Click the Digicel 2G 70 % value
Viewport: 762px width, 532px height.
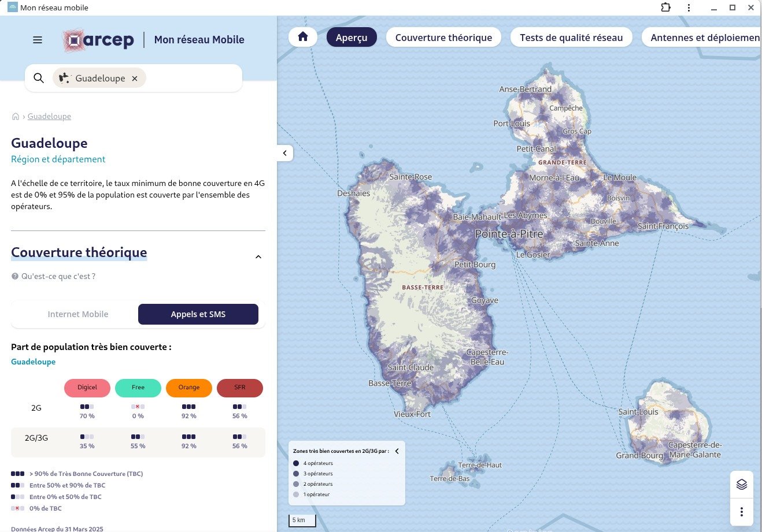coord(87,416)
